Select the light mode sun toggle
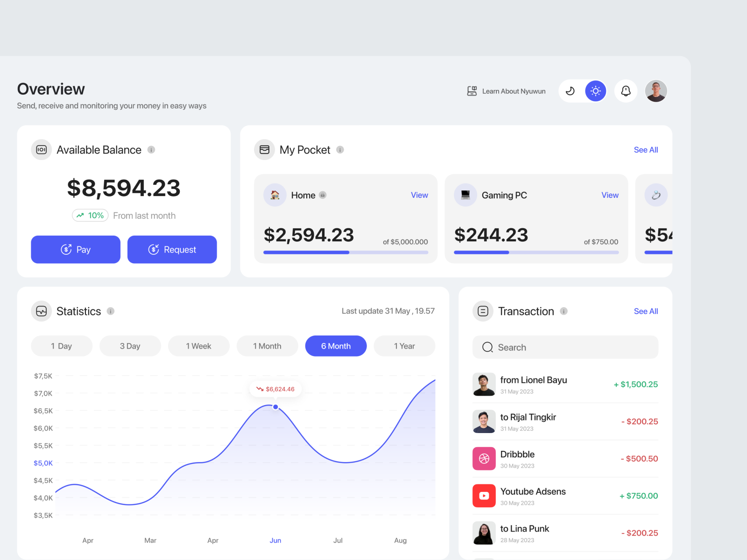Screen dimensions: 747x560 click(595, 91)
